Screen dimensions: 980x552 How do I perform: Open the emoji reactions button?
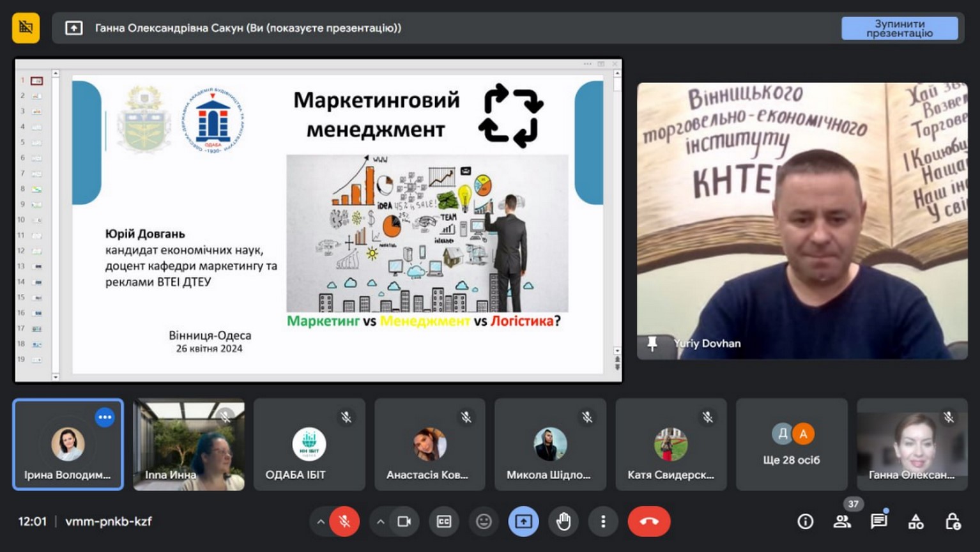pyautogui.click(x=484, y=521)
